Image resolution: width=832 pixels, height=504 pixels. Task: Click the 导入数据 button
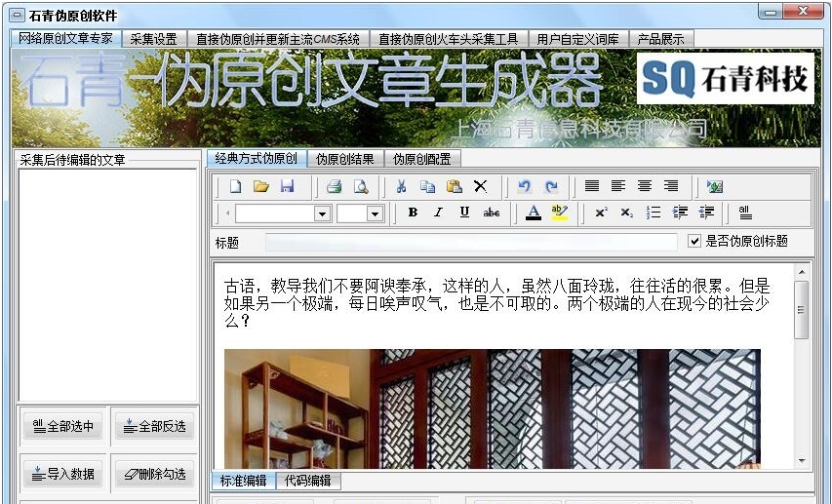pyautogui.click(x=62, y=473)
